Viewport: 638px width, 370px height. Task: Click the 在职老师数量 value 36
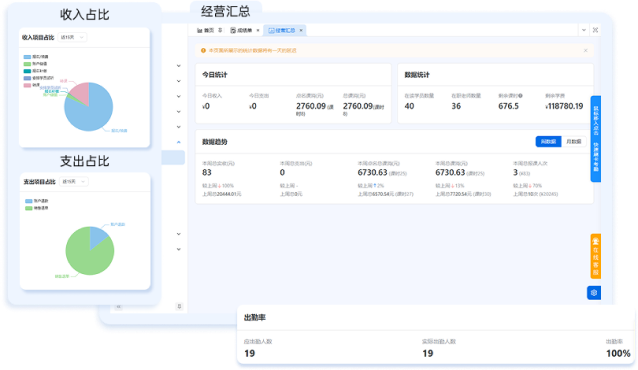(456, 106)
